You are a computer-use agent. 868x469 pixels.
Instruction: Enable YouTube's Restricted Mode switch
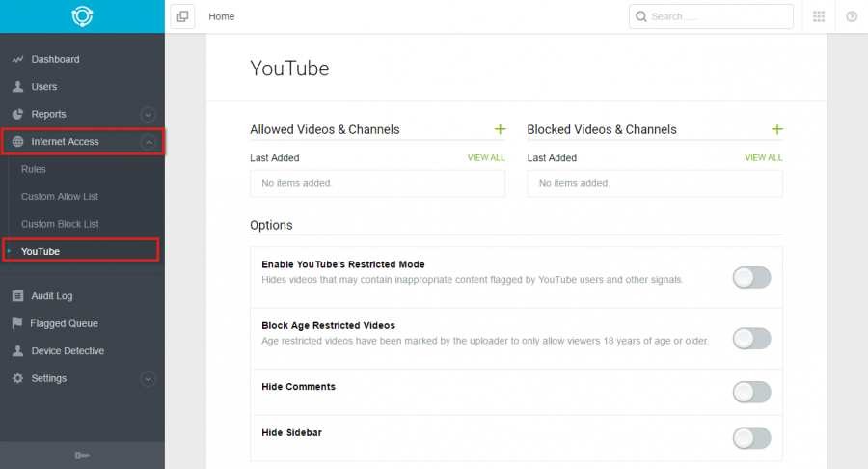pyautogui.click(x=751, y=277)
